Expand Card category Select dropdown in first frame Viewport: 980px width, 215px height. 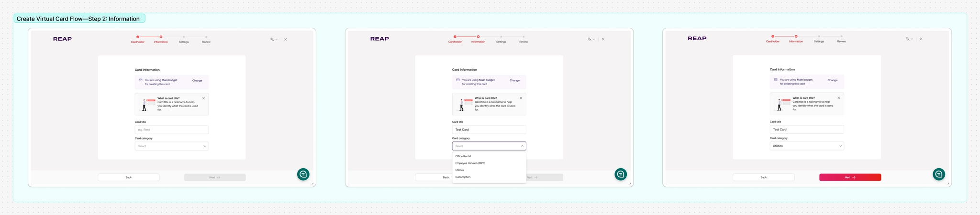(172, 146)
